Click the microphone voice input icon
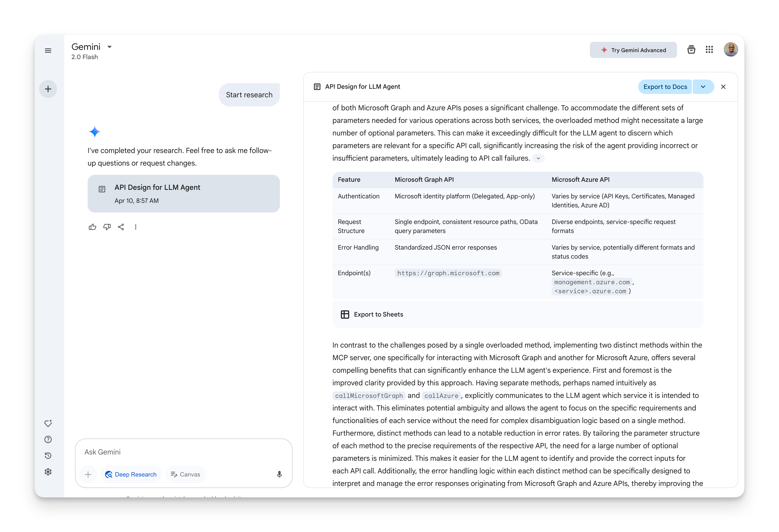The width and height of the screenshot is (779, 532). tap(279, 474)
